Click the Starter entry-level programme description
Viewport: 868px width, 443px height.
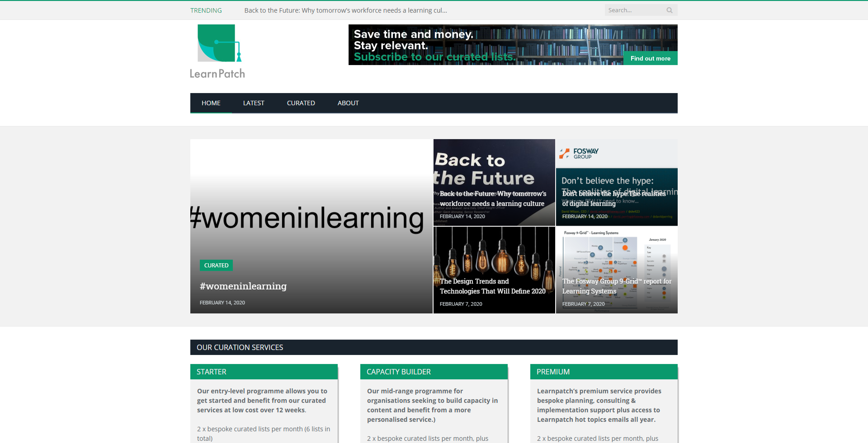pos(262,401)
